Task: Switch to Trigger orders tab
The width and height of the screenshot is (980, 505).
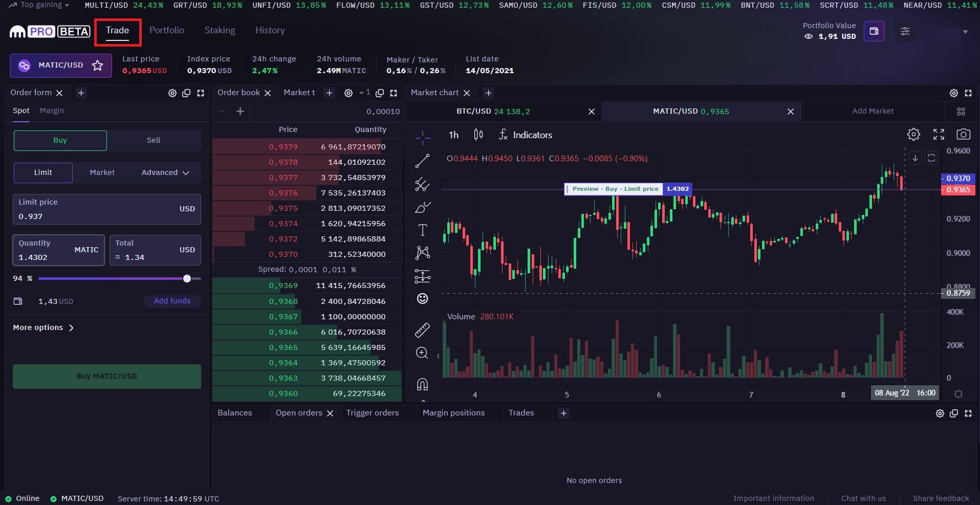Action: click(373, 413)
